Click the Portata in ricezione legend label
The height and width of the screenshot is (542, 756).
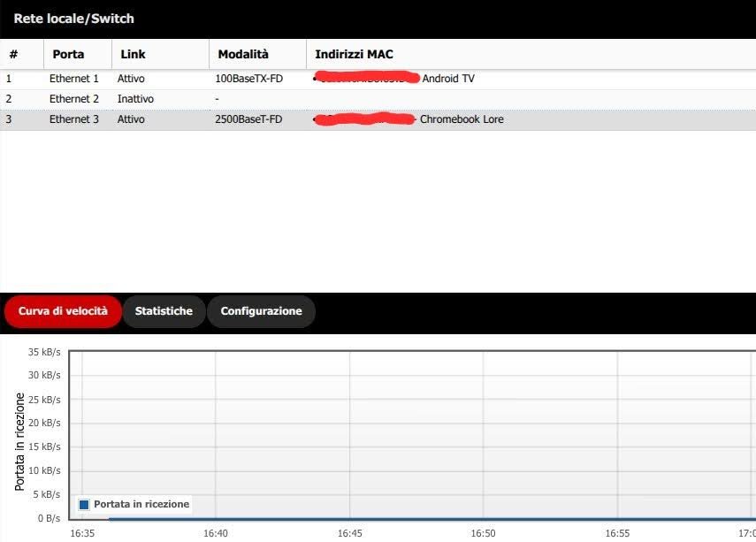(x=141, y=504)
